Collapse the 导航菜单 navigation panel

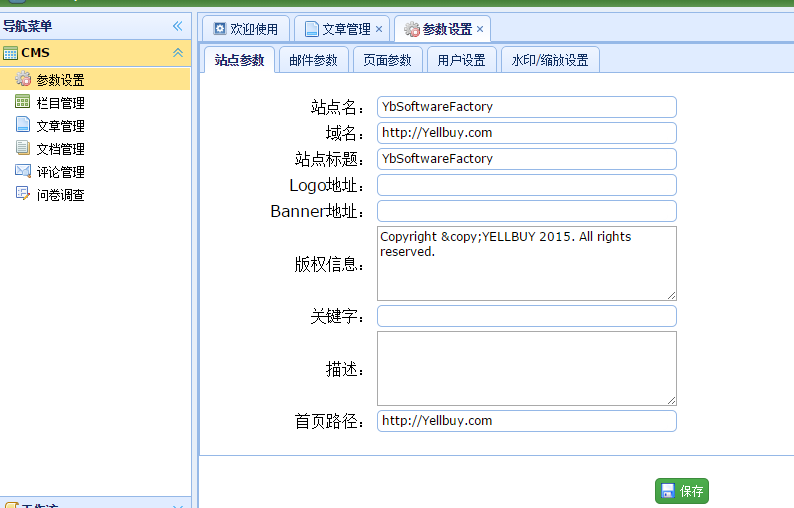[177, 26]
